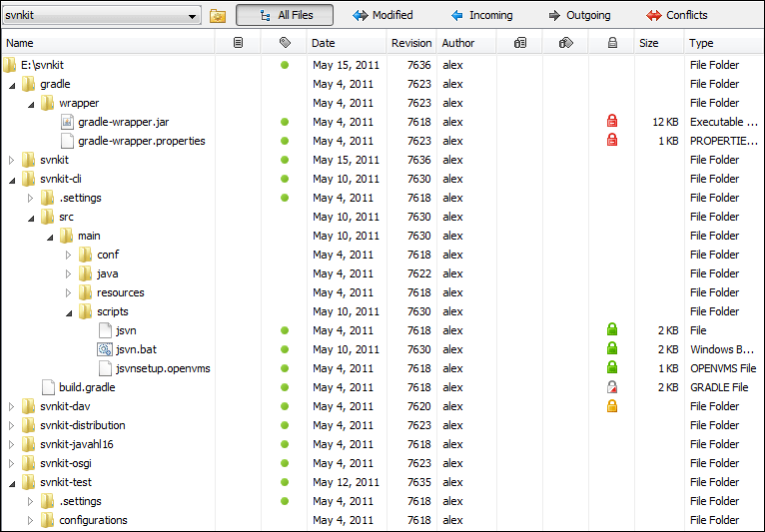Click the green status dot for jsvnsetup.openvms
The image size is (765, 532).
(x=285, y=368)
